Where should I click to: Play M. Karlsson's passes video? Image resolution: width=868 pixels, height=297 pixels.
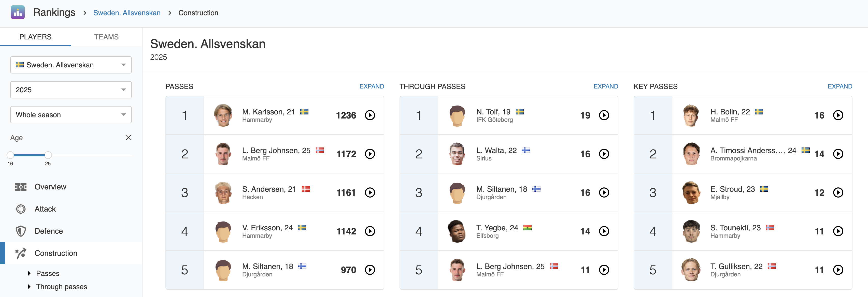[x=370, y=115]
